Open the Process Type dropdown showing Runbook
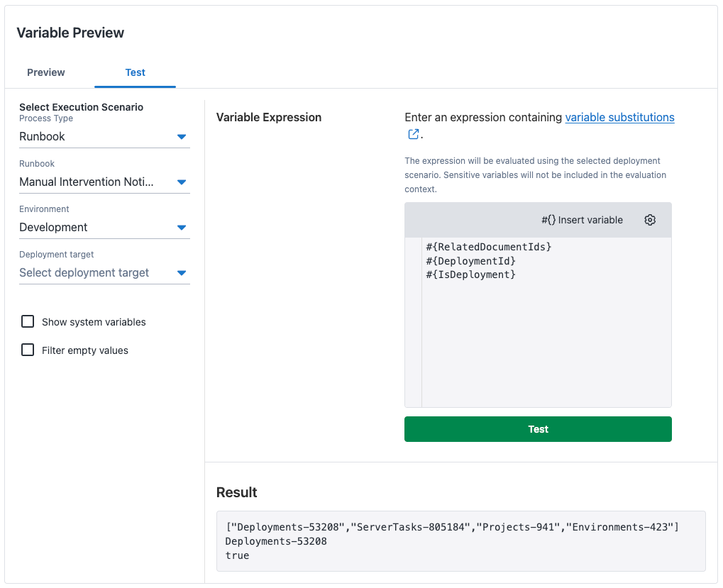 pos(104,136)
